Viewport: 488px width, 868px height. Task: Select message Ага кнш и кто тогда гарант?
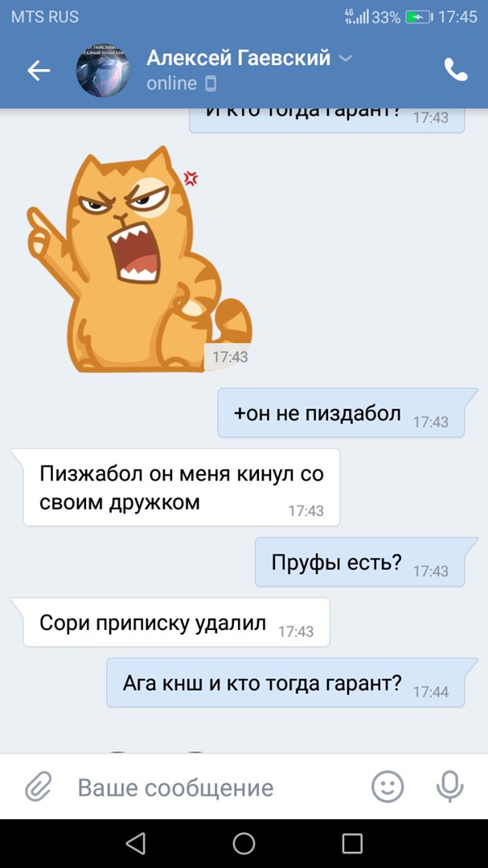tap(288, 682)
